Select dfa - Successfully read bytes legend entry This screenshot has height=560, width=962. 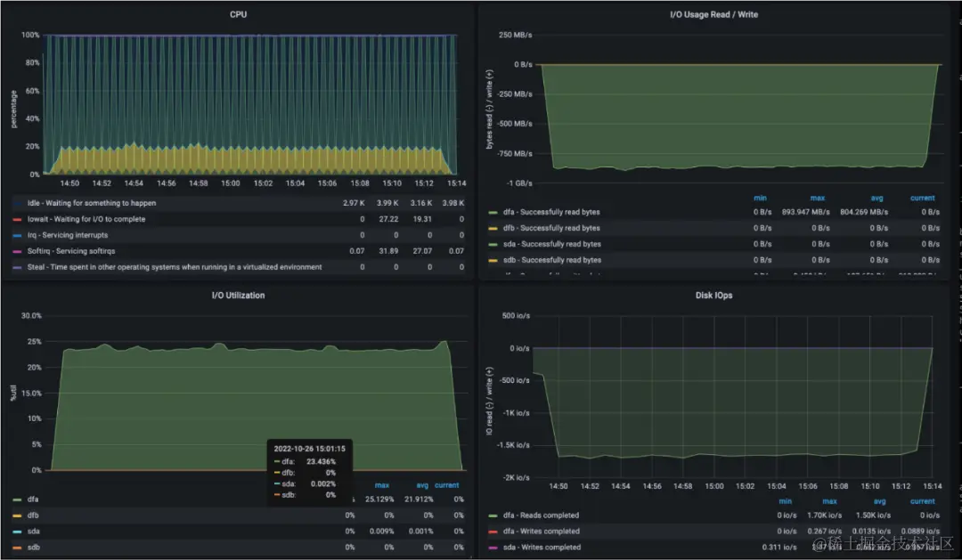(x=551, y=212)
